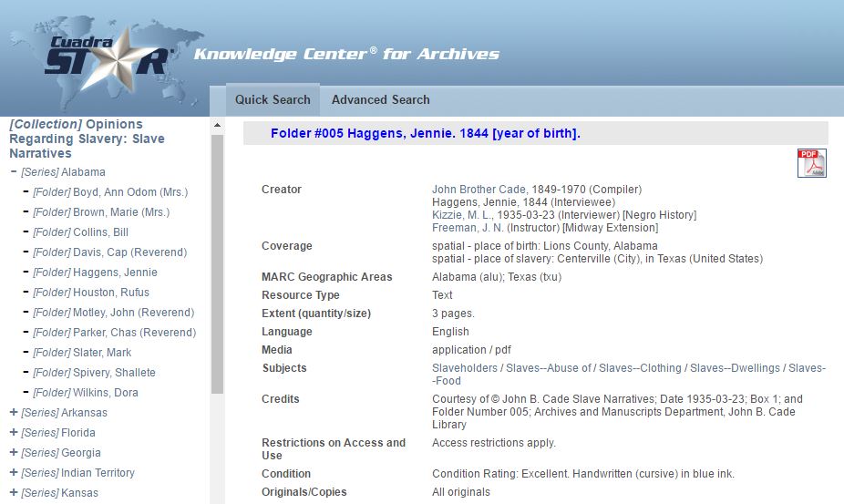This screenshot has width=844, height=504.
Task: Select the Alabama series label
Action: 64,171
